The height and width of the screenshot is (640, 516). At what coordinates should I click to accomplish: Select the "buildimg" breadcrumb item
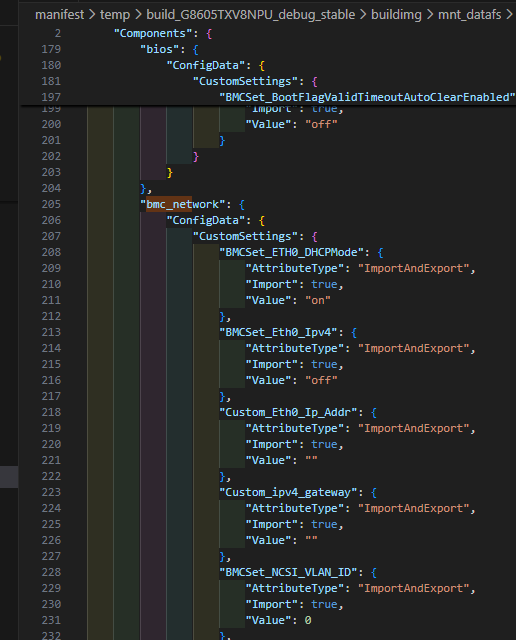coord(396,15)
